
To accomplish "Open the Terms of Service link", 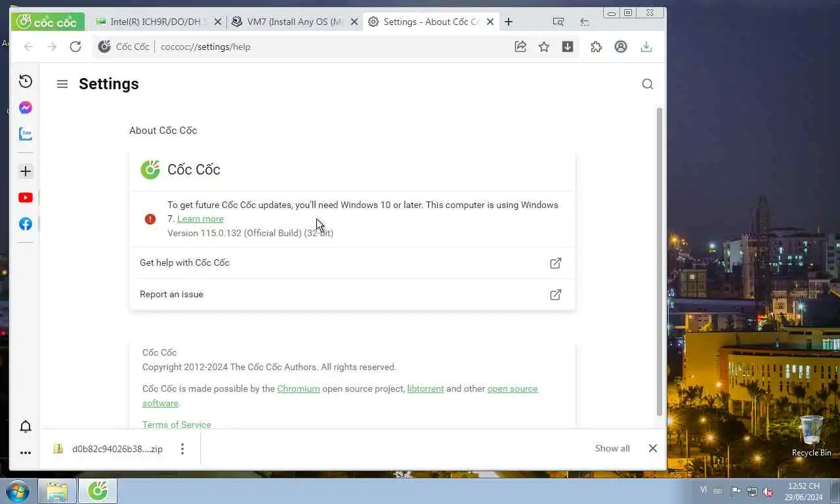I will [x=177, y=425].
